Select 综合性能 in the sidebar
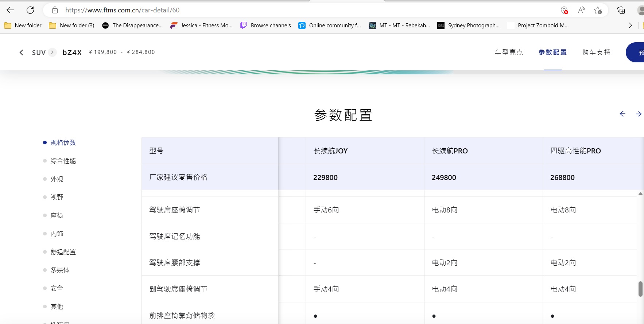Screen dimensions: 644x324 [63, 161]
